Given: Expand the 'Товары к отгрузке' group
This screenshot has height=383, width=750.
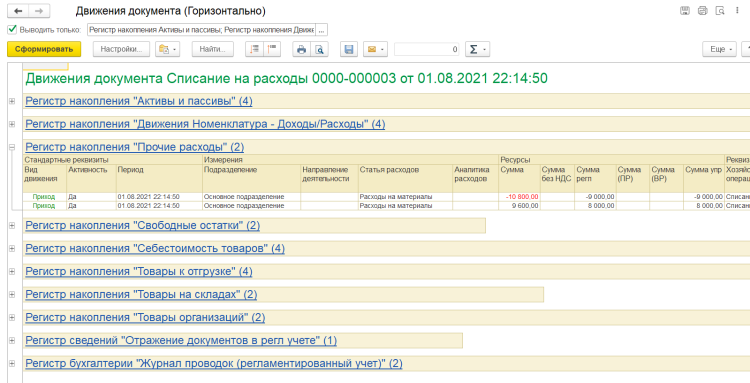Looking at the screenshot, I should point(12,271).
